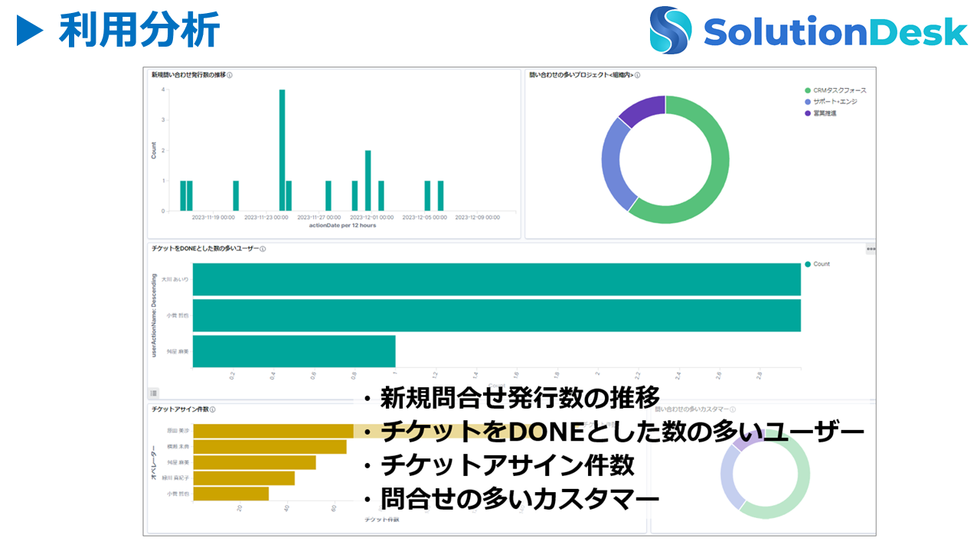Click the 問い合わせの多いプロジェクト<組織内> panel title
The height and width of the screenshot is (551, 980).
coord(581,75)
